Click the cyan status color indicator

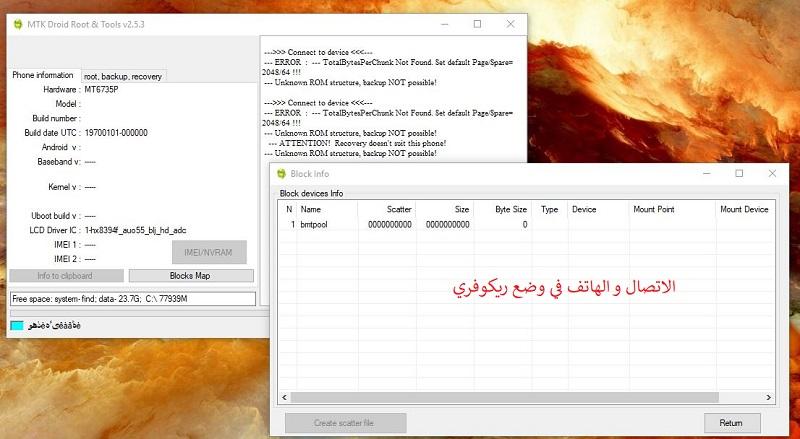[17, 325]
